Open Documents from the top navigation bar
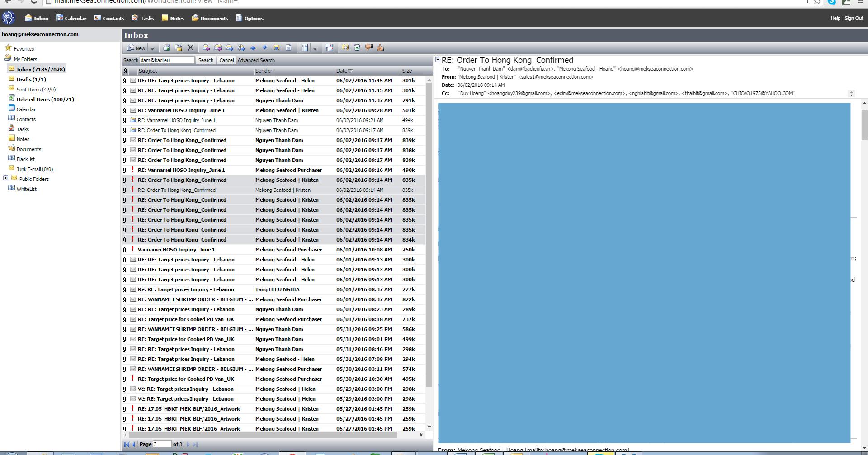The width and height of the screenshot is (868, 455). 210,18
